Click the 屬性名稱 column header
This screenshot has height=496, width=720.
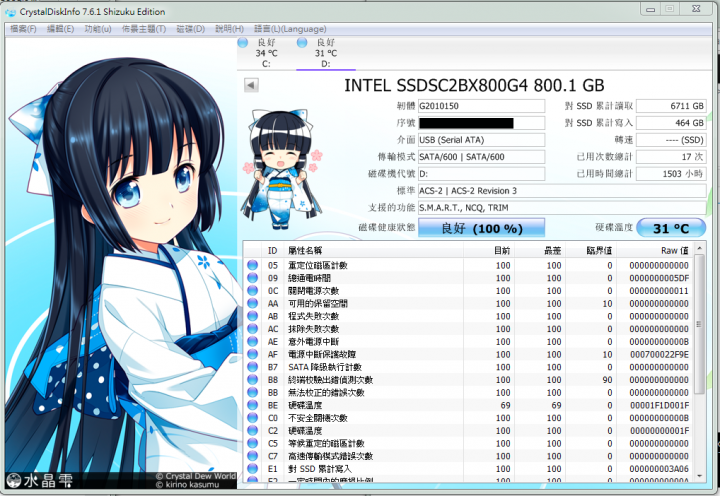pos(374,250)
